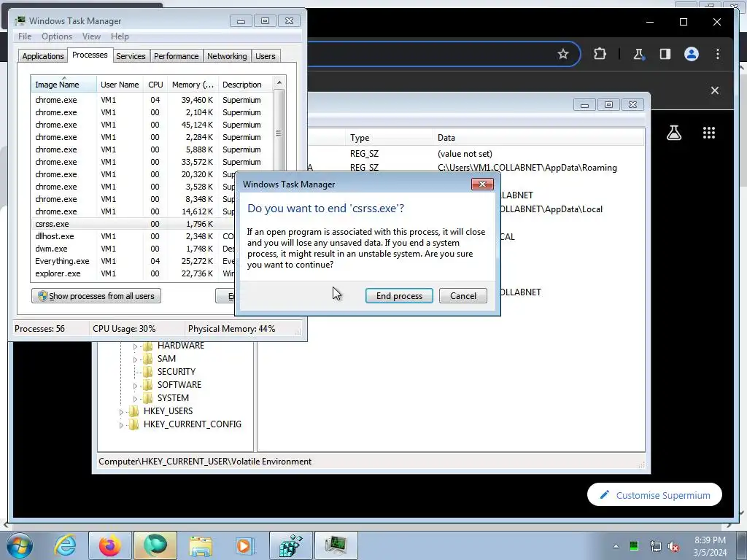747x560 pixels.
Task: Select the csrss.exe process row
Action: pos(133,224)
